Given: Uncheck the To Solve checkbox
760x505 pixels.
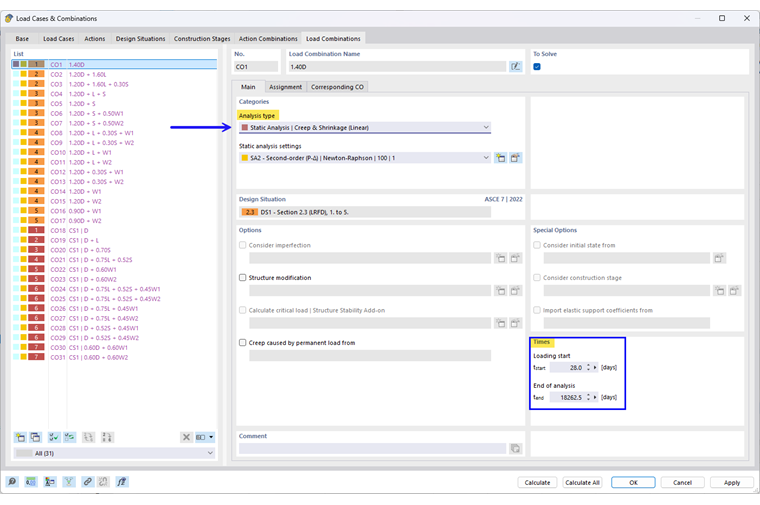Looking at the screenshot, I should pyautogui.click(x=537, y=67).
